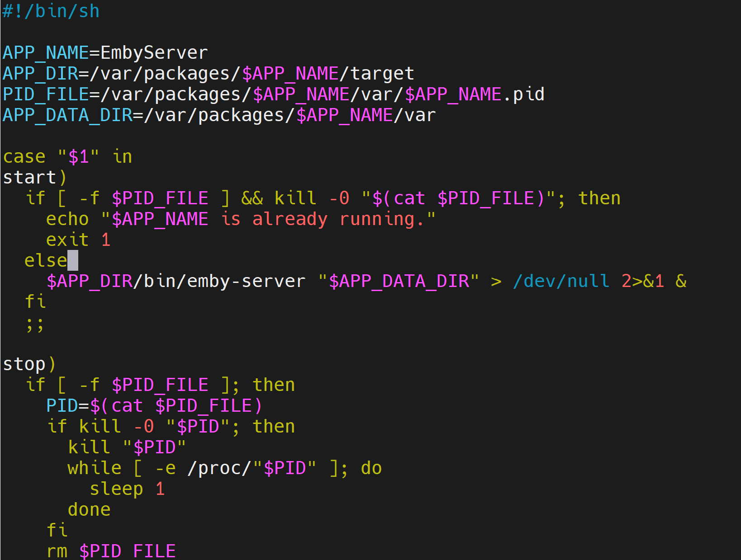Click the word "running." in the echo string
The height and width of the screenshot is (560, 741).
point(382,219)
